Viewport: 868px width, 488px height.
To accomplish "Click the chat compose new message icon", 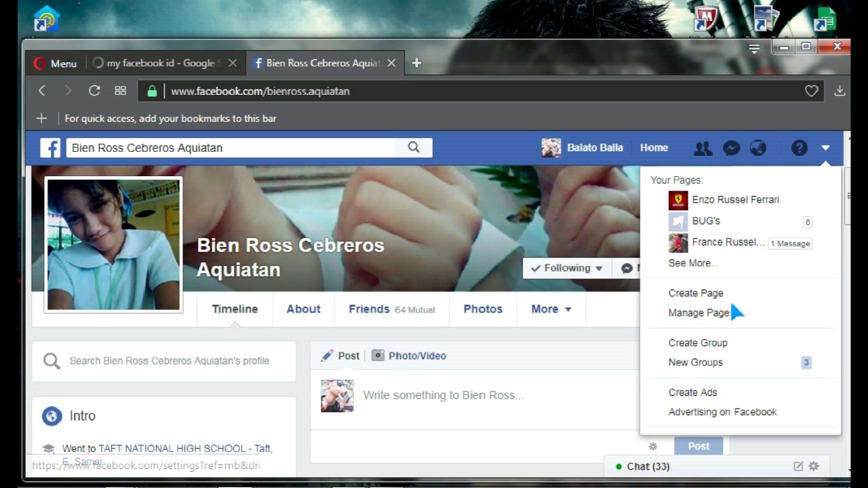I will (798, 466).
